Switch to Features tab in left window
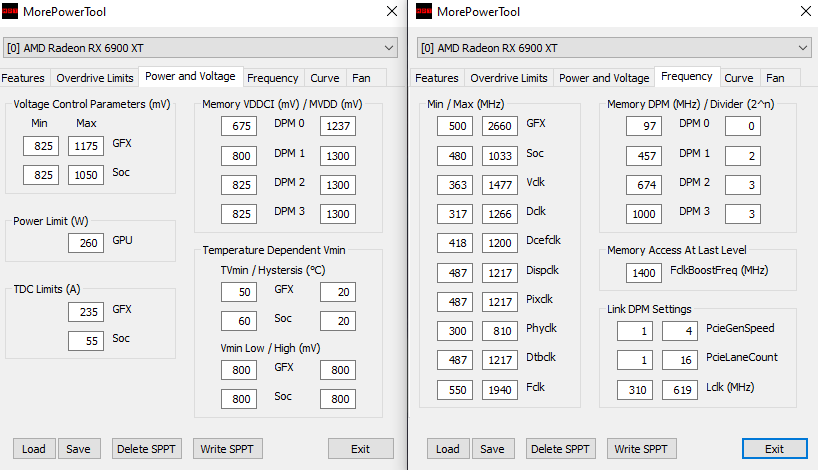This screenshot has height=470, width=818. coord(23,78)
